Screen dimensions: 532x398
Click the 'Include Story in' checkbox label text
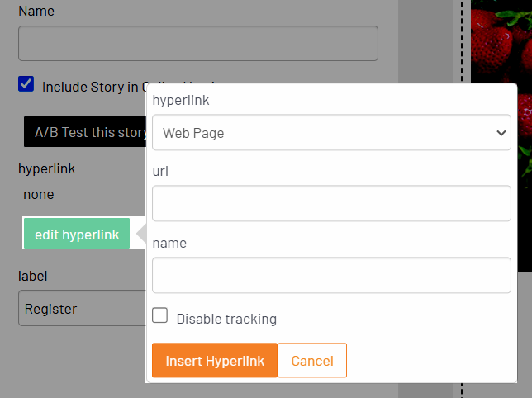[x=91, y=87]
